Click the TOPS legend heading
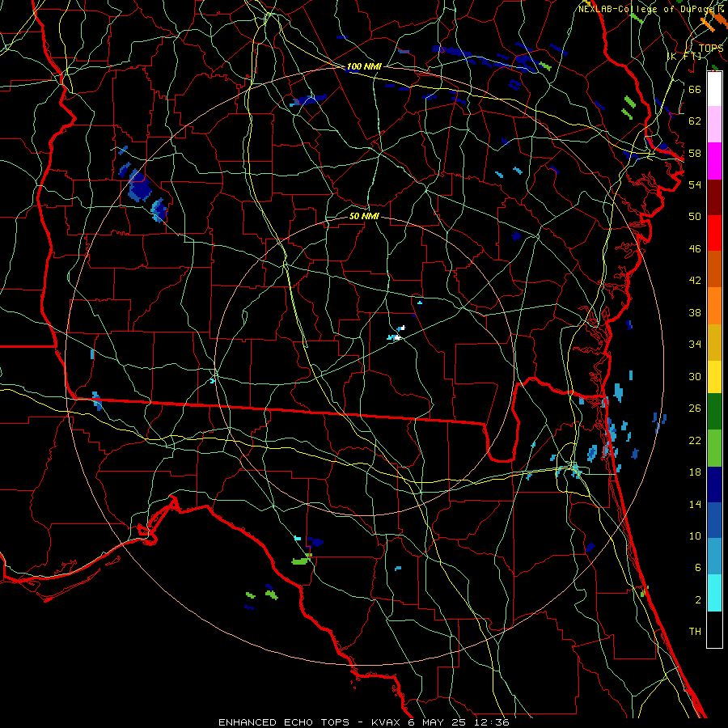 pos(711,49)
